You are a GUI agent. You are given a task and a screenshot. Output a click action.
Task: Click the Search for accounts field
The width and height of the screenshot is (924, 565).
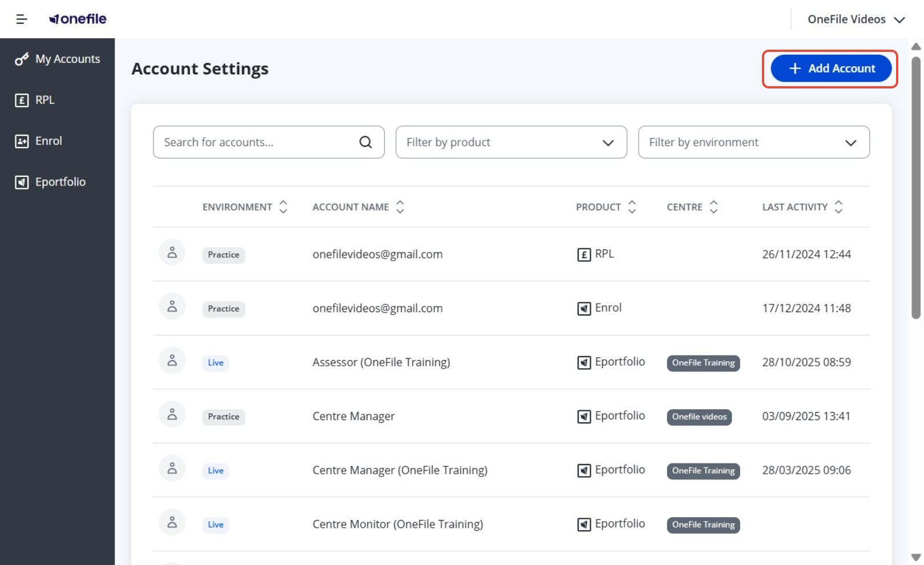(x=257, y=142)
